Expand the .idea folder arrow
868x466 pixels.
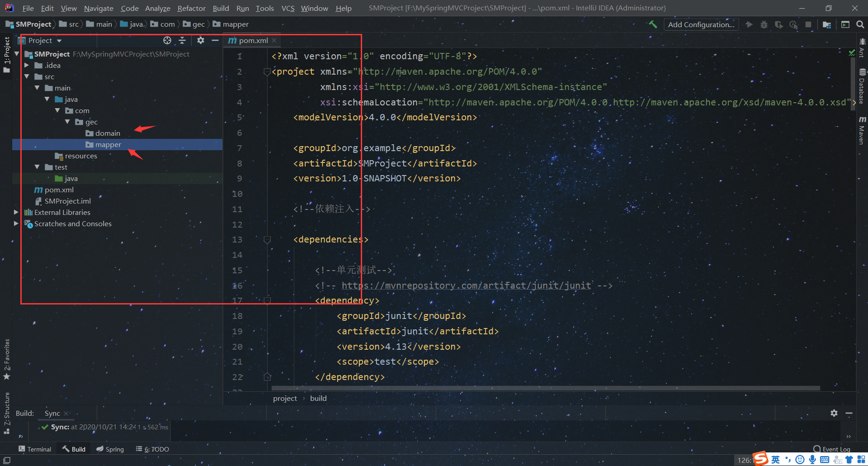27,65
